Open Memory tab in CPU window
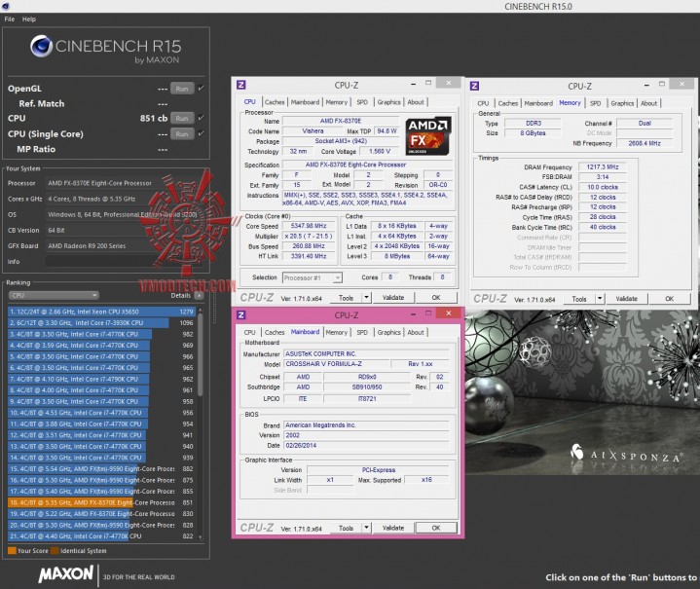700x589 pixels. 336,102
